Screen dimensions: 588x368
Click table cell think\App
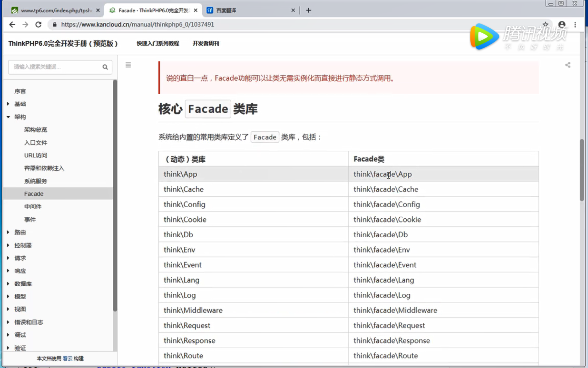[253, 174]
